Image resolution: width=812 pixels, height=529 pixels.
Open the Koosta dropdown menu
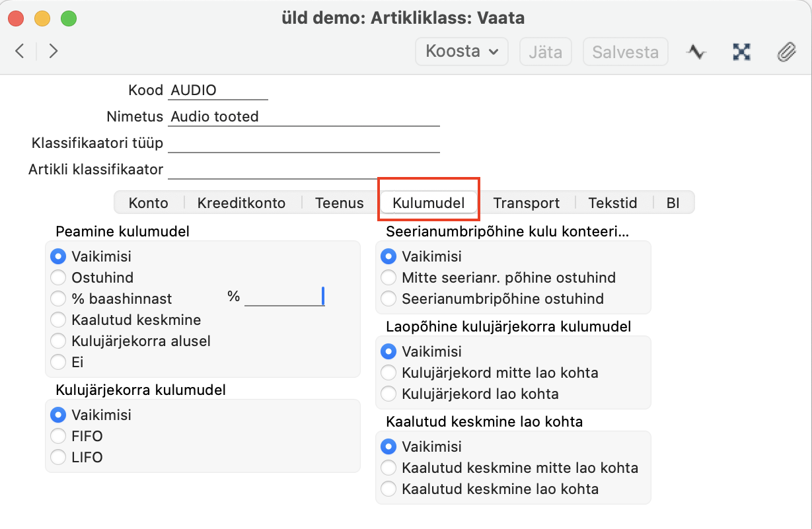click(461, 52)
